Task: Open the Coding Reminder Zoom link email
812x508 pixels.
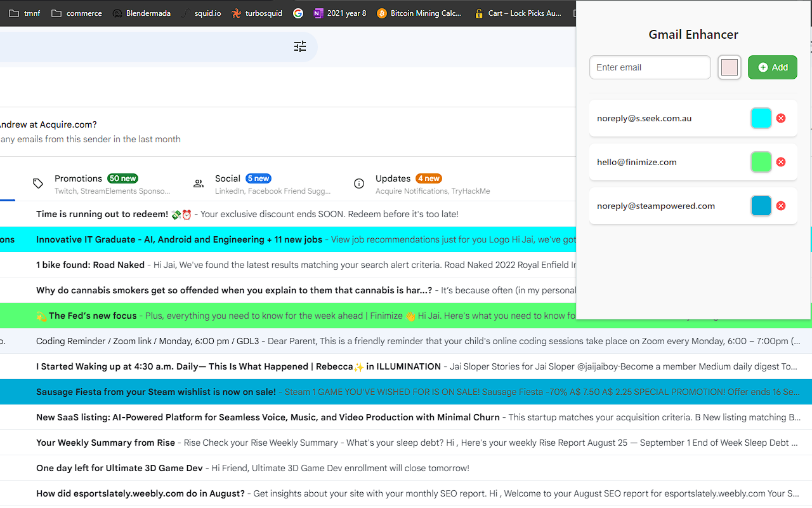Action: tap(406, 341)
